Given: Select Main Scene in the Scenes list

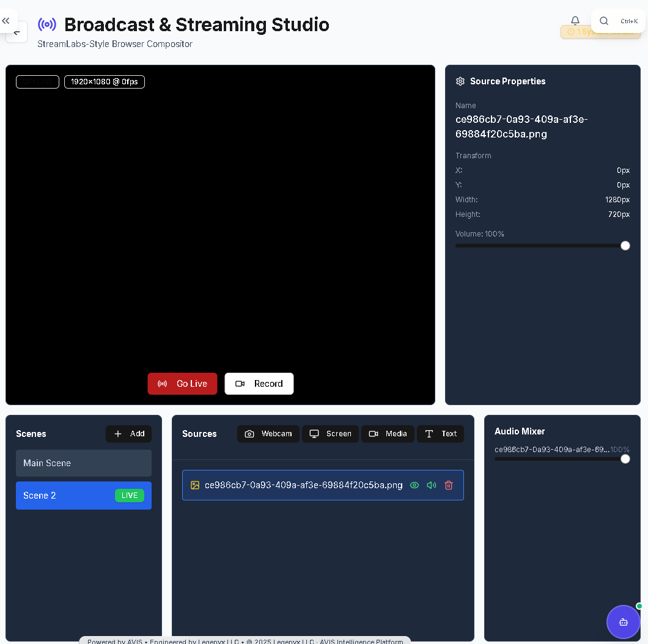Looking at the screenshot, I should tap(84, 463).
